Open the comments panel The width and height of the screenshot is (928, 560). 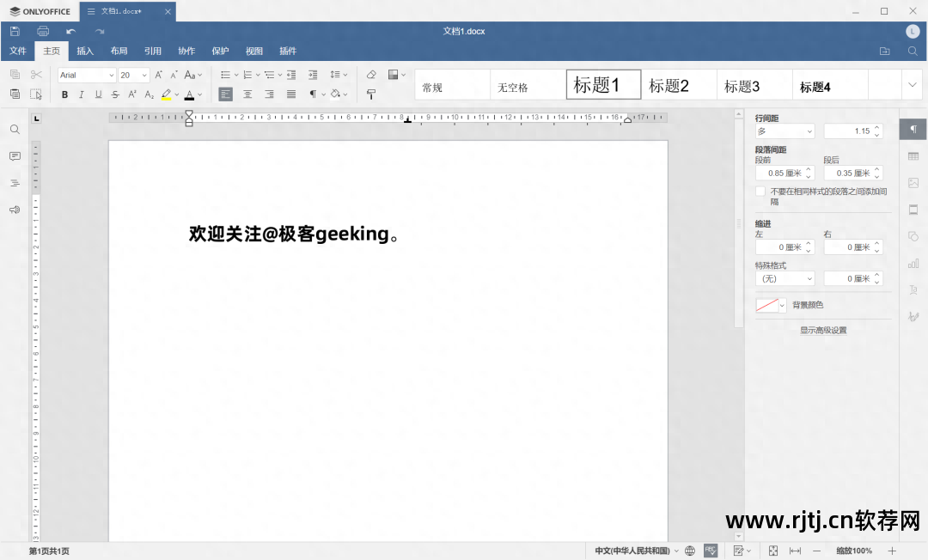click(x=15, y=156)
